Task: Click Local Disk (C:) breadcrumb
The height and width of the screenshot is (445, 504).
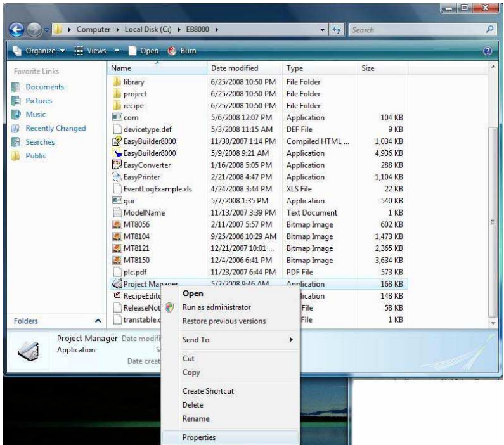Action: click(x=148, y=29)
